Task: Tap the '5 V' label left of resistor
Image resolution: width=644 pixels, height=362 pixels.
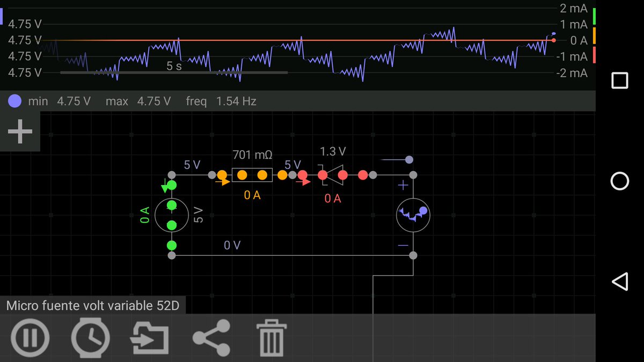Action: (192, 165)
